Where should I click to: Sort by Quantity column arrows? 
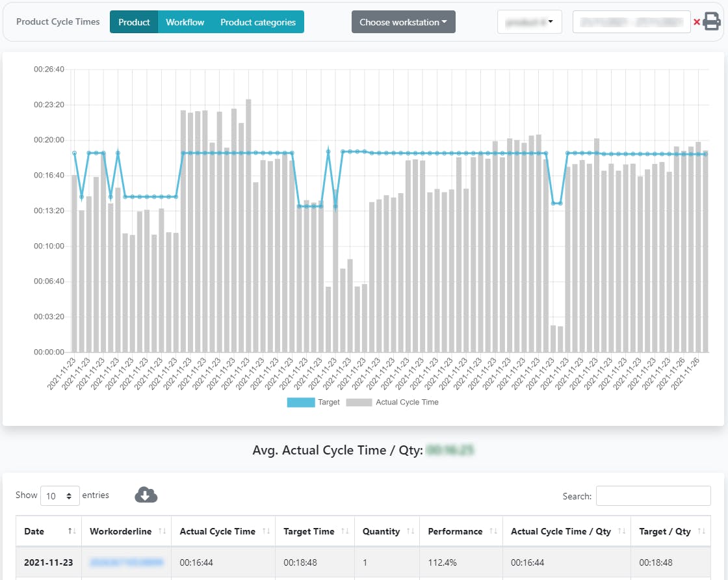[410, 531]
